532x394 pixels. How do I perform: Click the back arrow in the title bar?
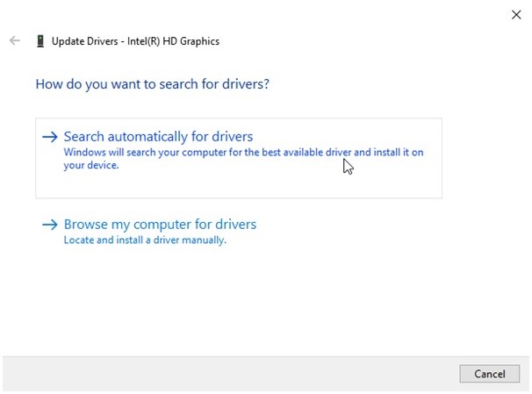pyautogui.click(x=14, y=40)
